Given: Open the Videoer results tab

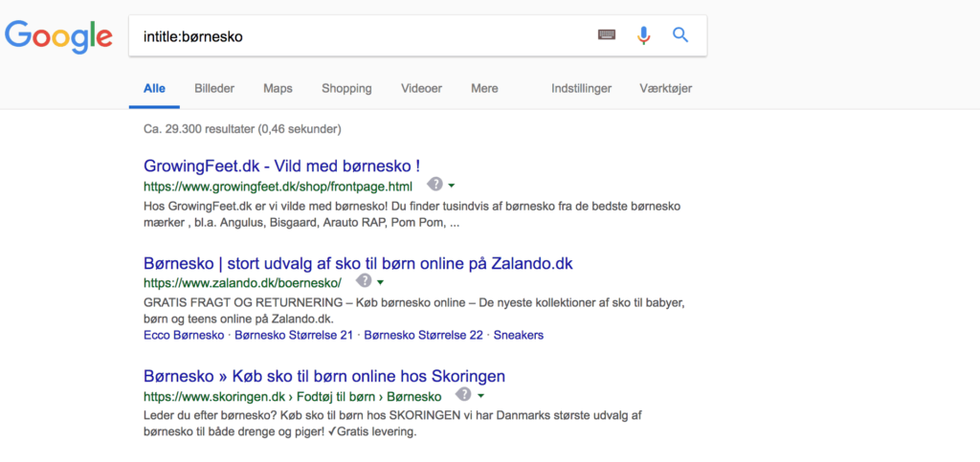Looking at the screenshot, I should tap(421, 88).
